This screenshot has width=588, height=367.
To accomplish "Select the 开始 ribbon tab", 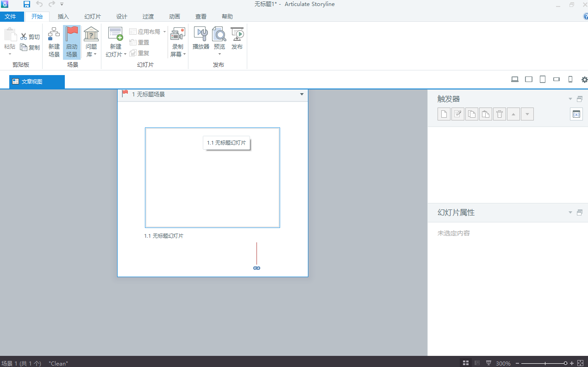I will pyautogui.click(x=37, y=17).
